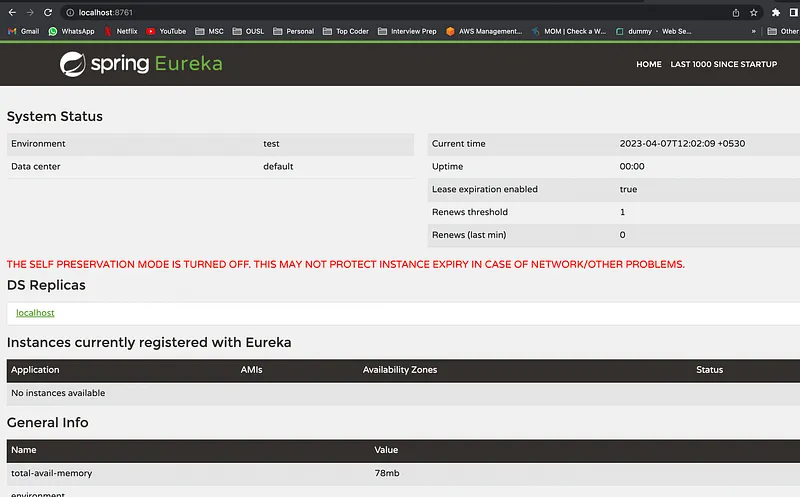Open LAST 1000 SINCE STARTUP page
The width and height of the screenshot is (800, 497).
[723, 64]
